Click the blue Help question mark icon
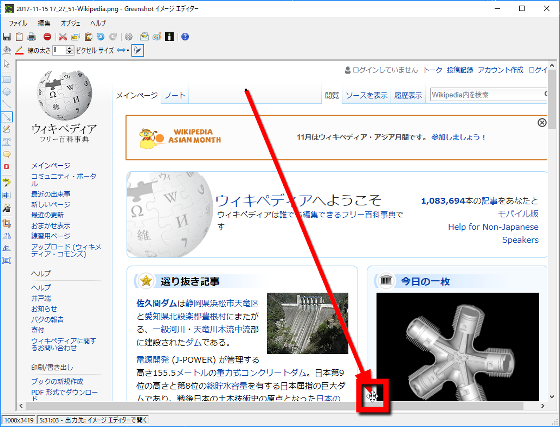This screenshot has height=427, width=560. click(x=185, y=36)
